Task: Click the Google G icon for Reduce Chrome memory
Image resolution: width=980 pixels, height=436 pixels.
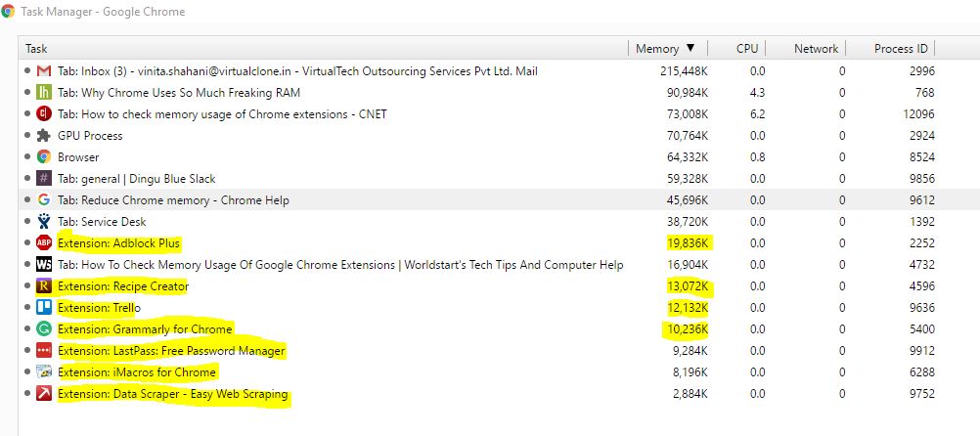Action: pyautogui.click(x=44, y=199)
